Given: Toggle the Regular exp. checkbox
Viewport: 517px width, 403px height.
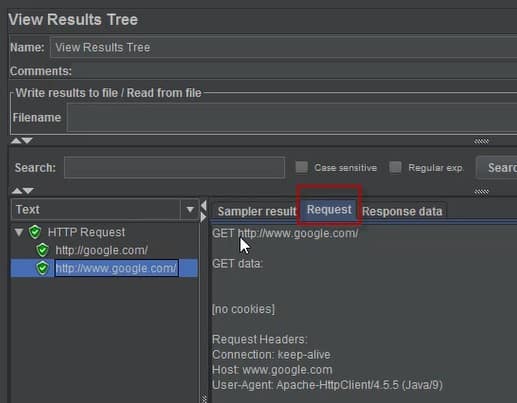Looking at the screenshot, I should 395,167.
